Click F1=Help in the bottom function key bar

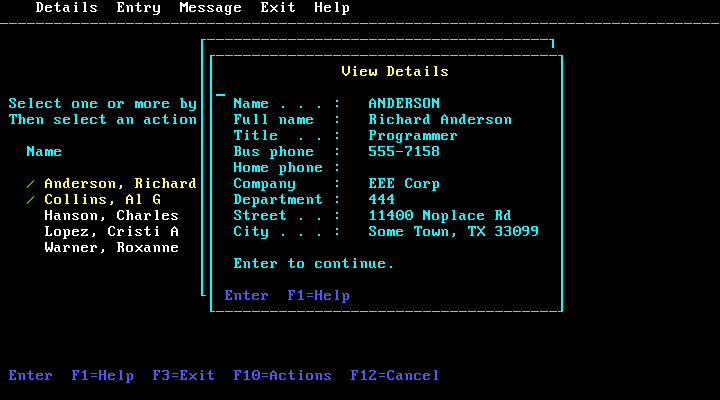[x=102, y=376]
